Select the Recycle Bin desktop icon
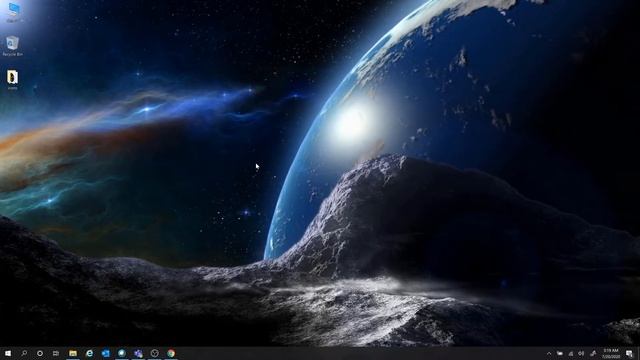The image size is (640, 360). [x=13, y=46]
